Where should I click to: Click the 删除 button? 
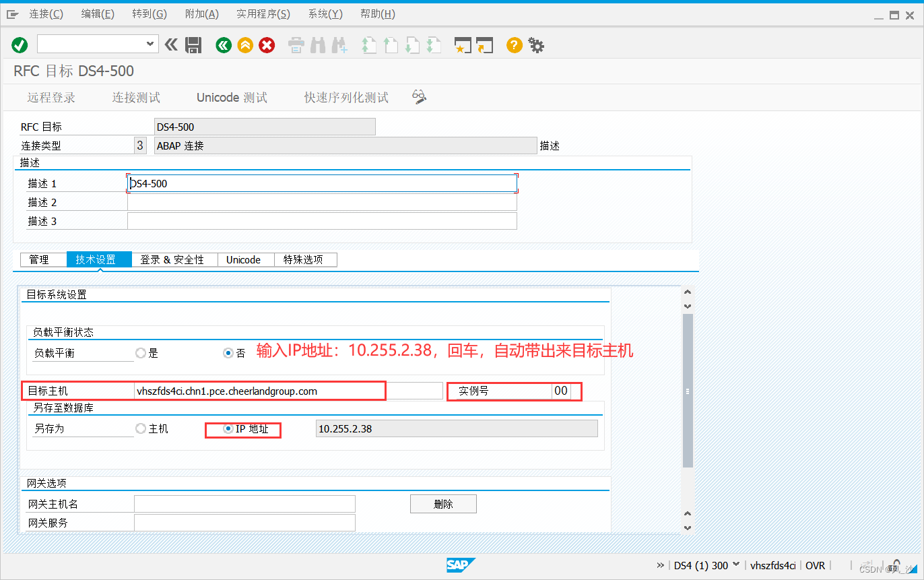tap(443, 504)
